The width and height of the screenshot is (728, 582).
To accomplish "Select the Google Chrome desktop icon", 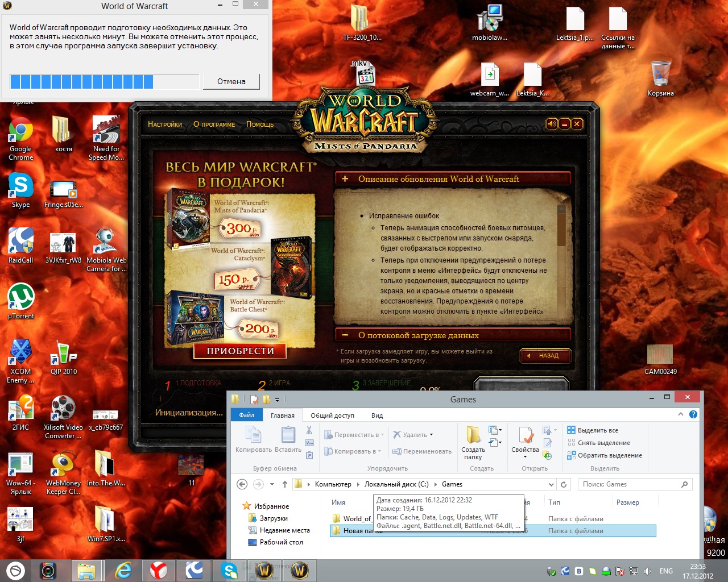I will [x=20, y=139].
